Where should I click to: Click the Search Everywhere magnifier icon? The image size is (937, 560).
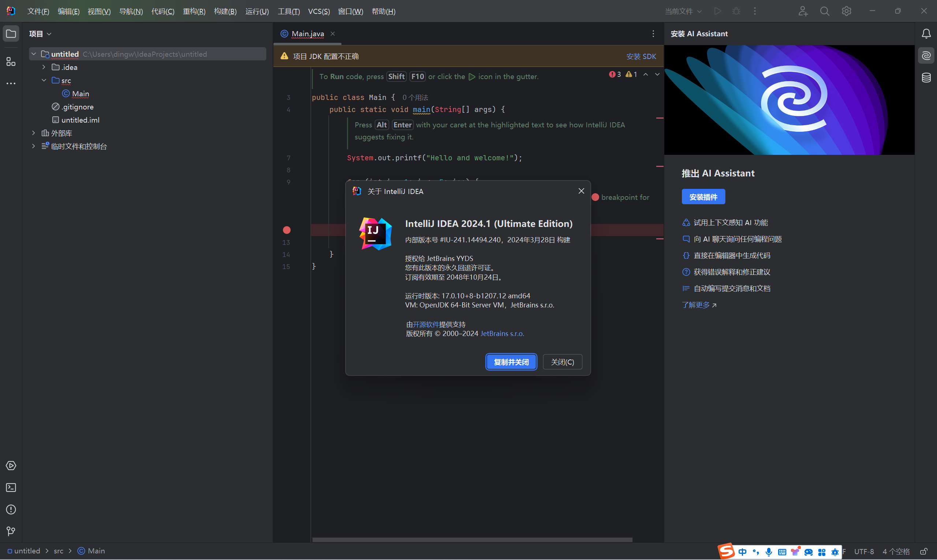825,11
